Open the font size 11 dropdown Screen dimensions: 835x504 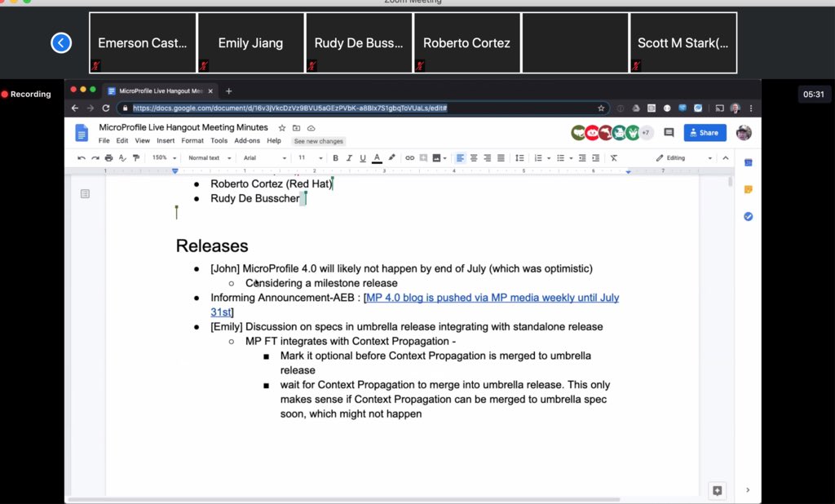[311, 157]
